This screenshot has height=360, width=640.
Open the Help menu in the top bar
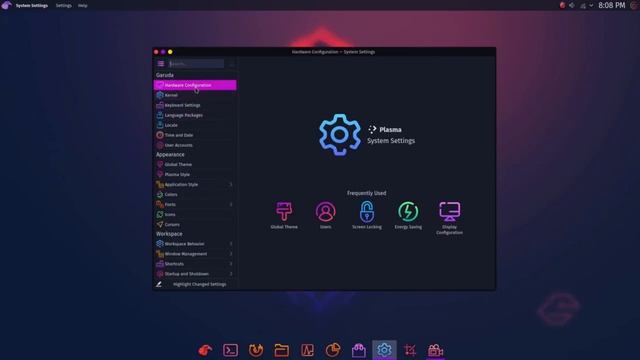82,6
